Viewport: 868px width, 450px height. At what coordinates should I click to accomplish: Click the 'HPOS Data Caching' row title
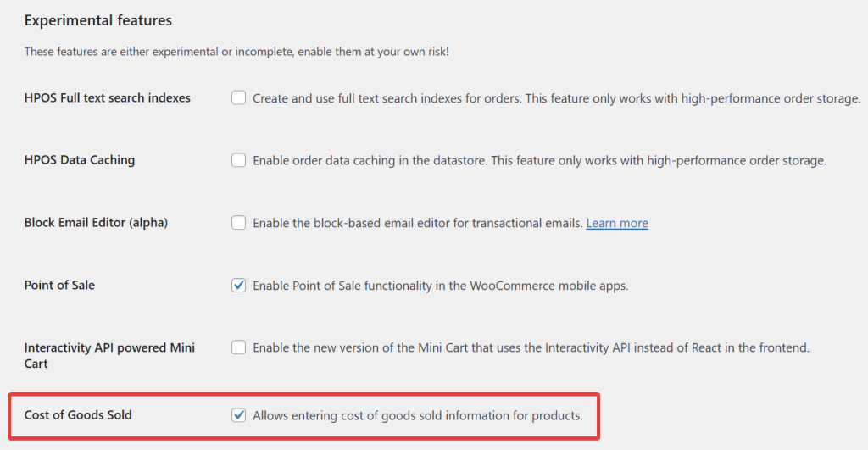point(80,160)
